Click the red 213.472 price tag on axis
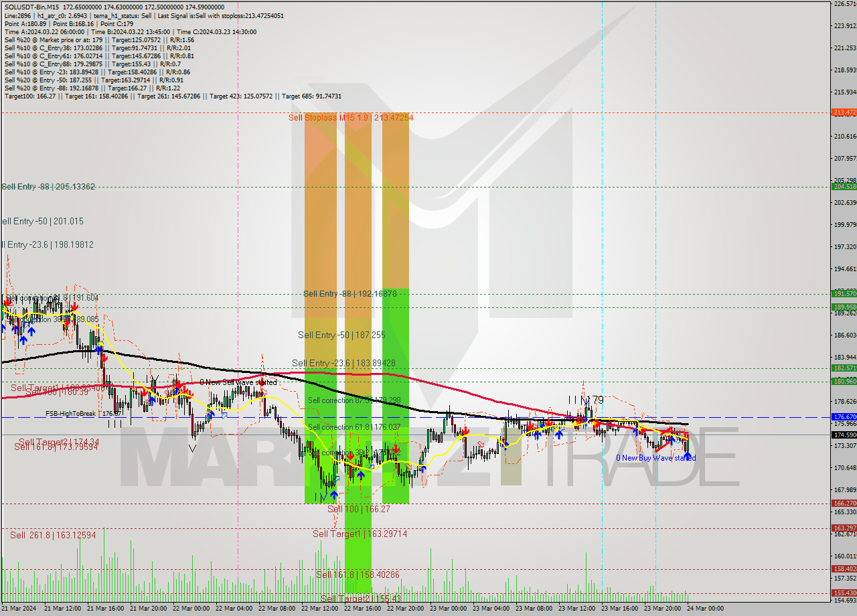This screenshot has height=616, width=857. click(x=844, y=112)
